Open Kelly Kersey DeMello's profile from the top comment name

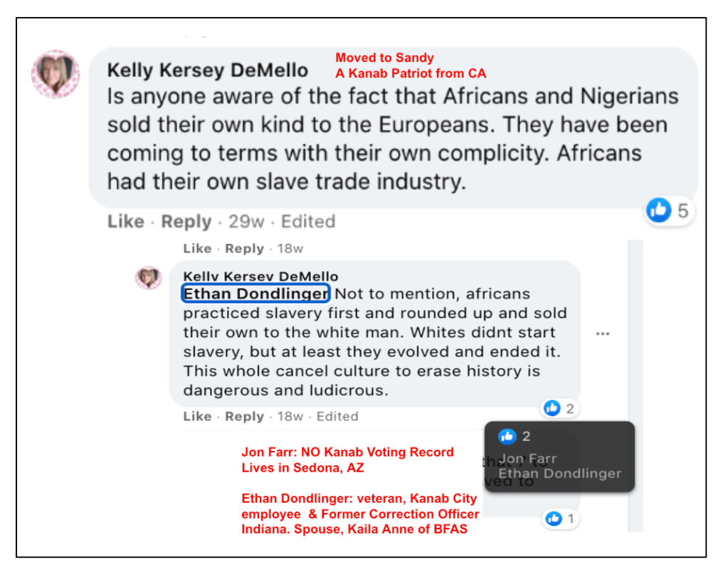(208, 70)
